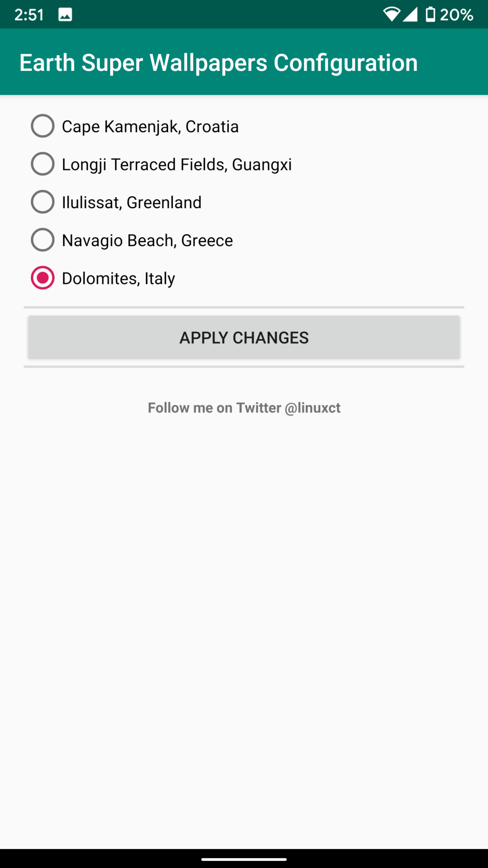The image size is (488, 868).
Task: Tap the 20% battery percentage text
Action: click(x=456, y=15)
